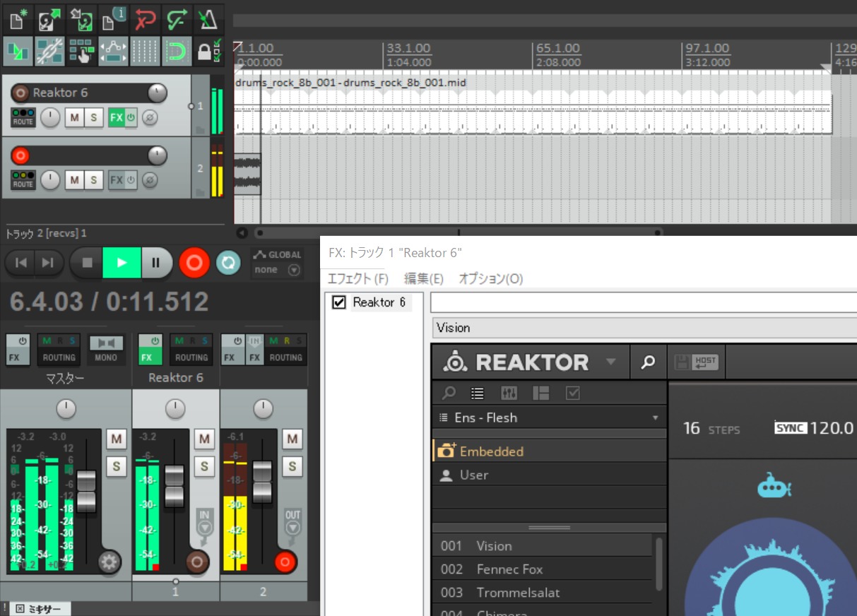Open Master settings gear icon
The width and height of the screenshot is (857, 616).
pos(110,562)
